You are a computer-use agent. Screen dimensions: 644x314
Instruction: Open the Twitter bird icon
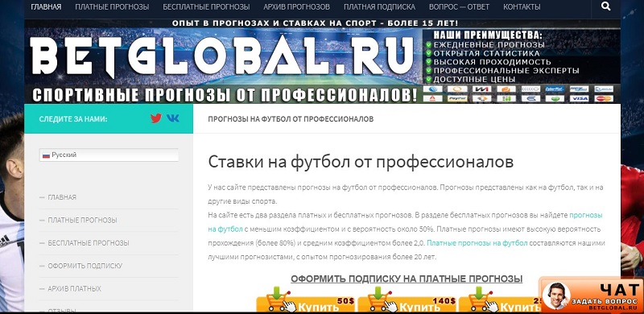pos(156,118)
